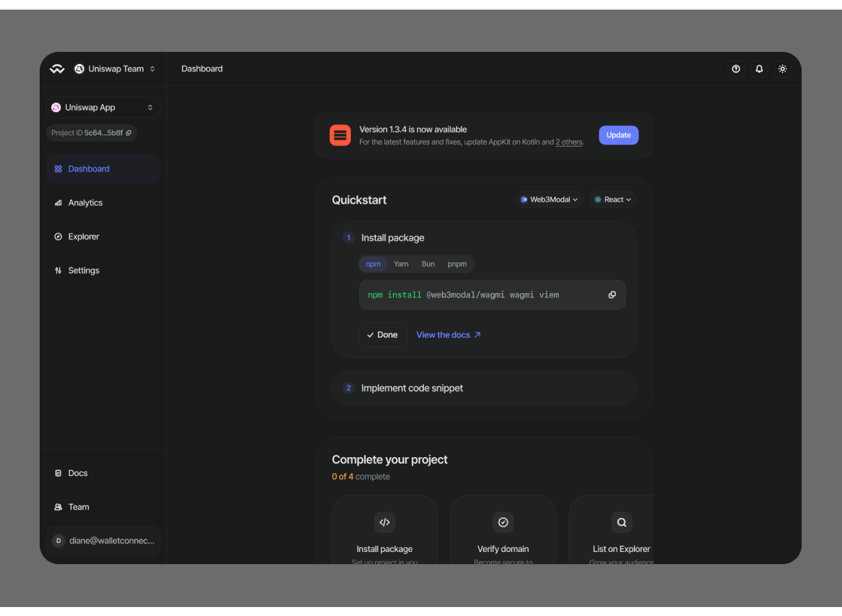
Task: Click the WalletConnect logo icon
Action: pos(57,69)
